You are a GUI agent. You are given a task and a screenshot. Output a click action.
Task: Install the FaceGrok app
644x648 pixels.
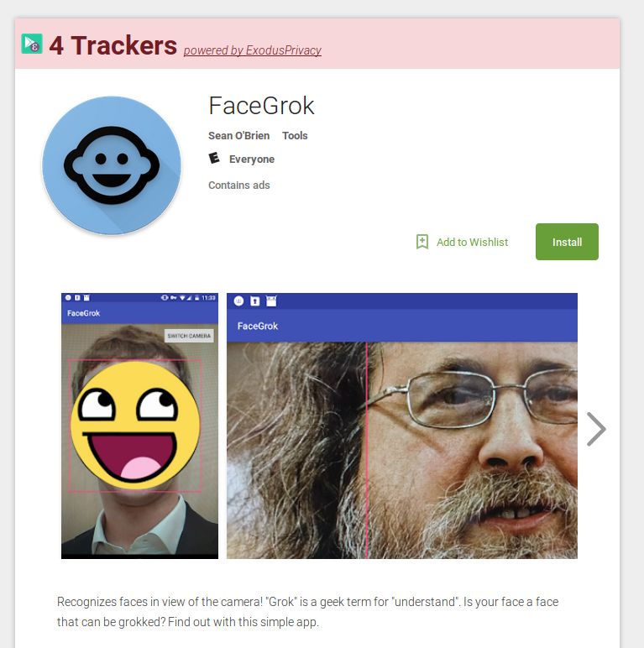[x=567, y=242]
